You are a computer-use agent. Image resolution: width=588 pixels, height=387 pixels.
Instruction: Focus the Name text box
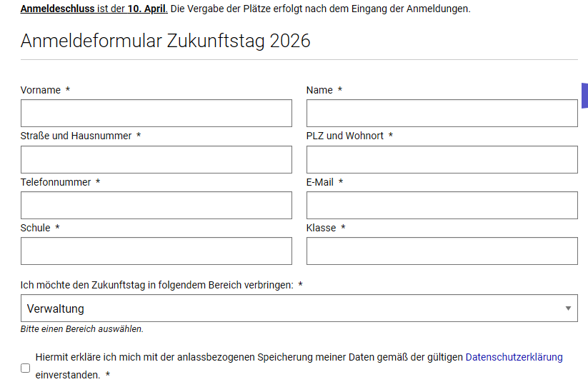coord(442,113)
